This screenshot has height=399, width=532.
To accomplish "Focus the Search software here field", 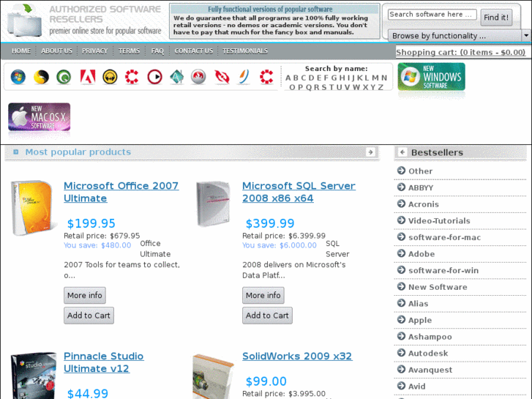I will click(432, 15).
